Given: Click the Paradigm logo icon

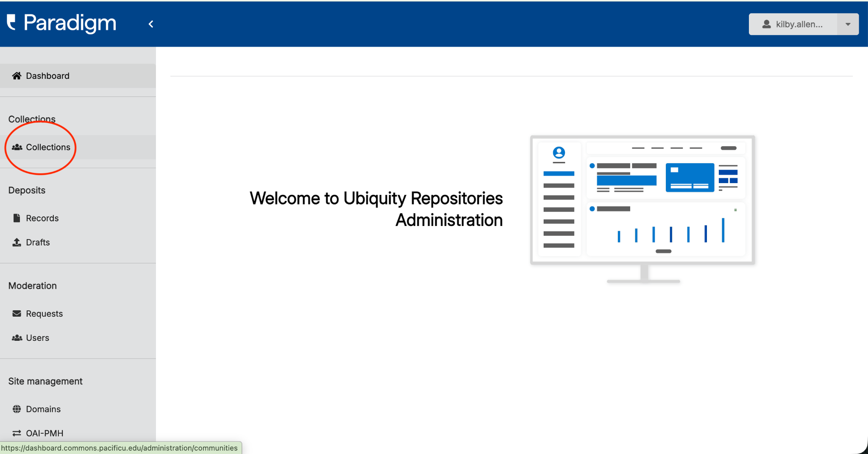Looking at the screenshot, I should (x=11, y=22).
